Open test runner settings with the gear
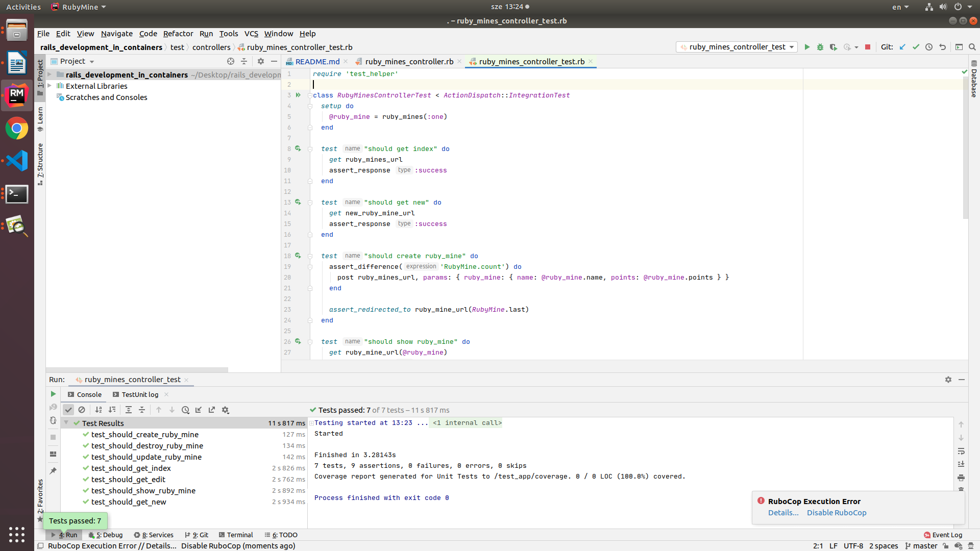This screenshot has width=980, height=551. (225, 410)
